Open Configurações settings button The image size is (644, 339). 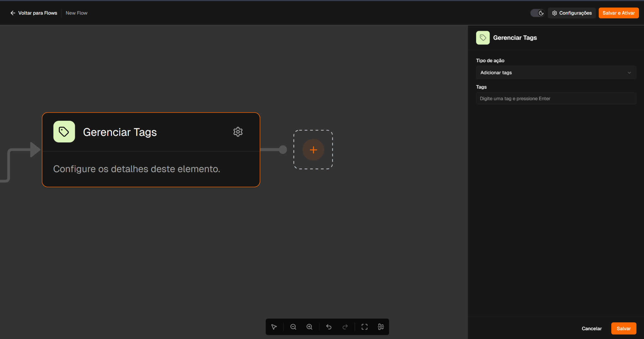click(x=572, y=13)
